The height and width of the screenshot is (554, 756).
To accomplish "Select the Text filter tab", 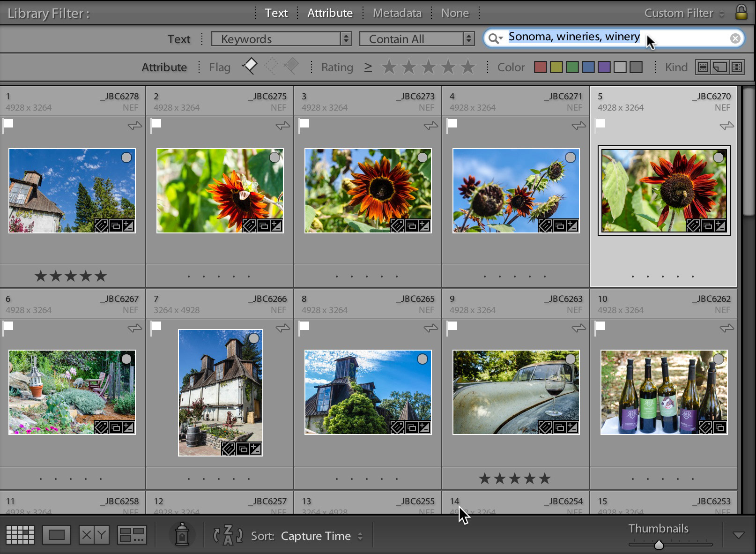I will (276, 13).
